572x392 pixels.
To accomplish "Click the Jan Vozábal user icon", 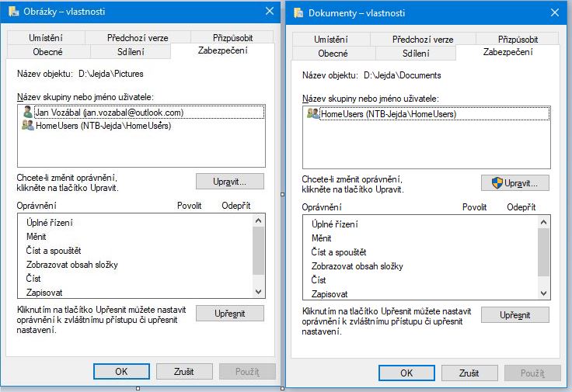I will (27, 113).
